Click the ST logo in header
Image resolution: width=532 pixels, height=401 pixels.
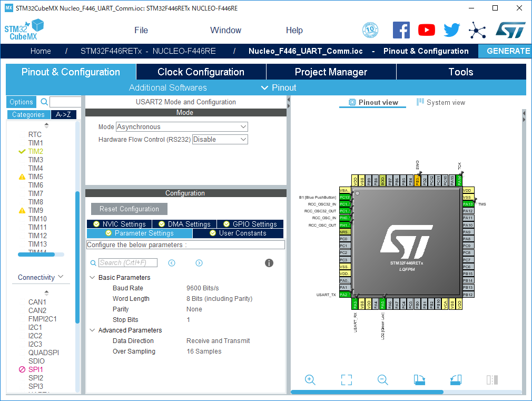coord(510,30)
